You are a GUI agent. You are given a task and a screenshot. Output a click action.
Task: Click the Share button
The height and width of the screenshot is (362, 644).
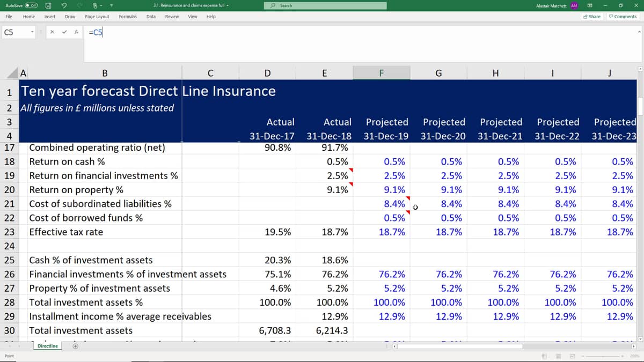point(592,17)
